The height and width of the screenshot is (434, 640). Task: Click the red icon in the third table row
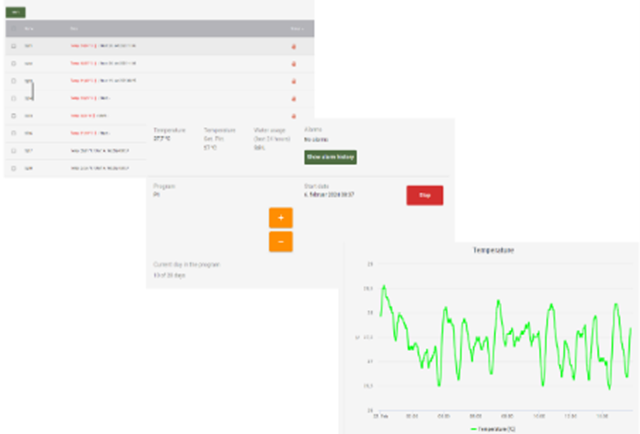[293, 80]
